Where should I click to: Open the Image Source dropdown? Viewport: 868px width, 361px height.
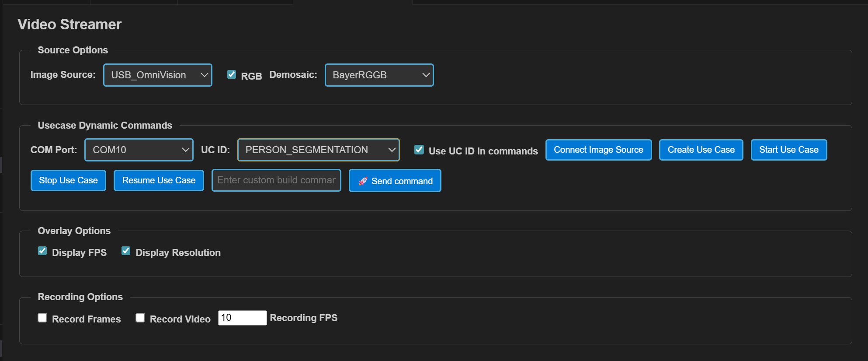click(x=158, y=75)
